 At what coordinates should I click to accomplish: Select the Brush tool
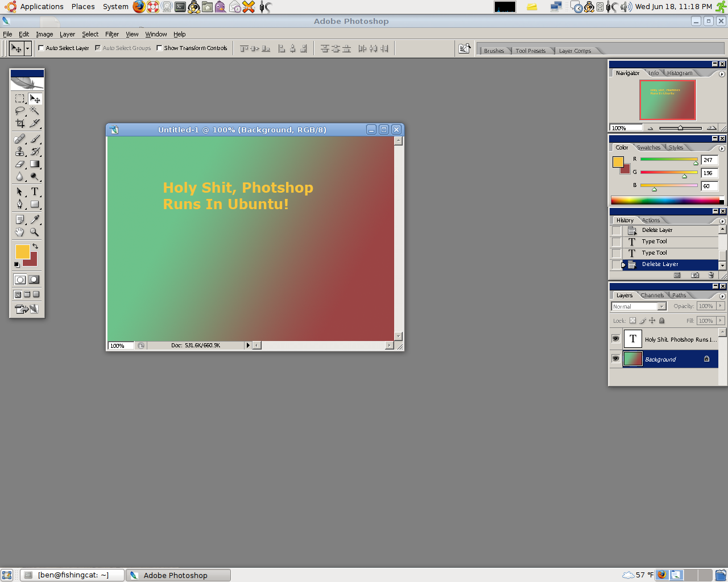[x=35, y=139]
